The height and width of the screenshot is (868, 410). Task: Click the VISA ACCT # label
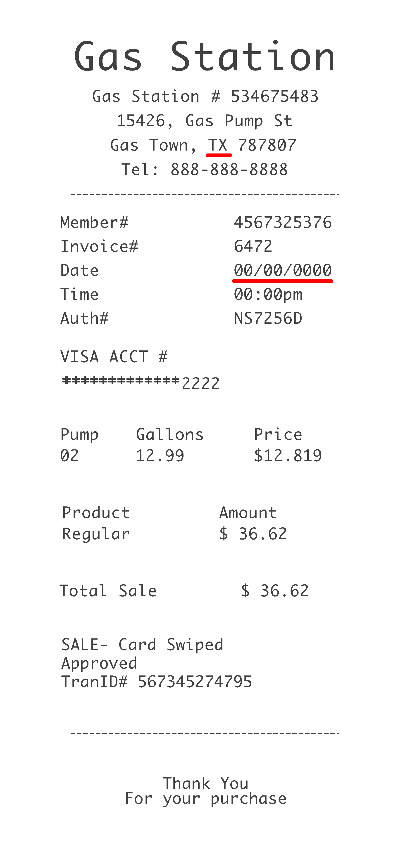click(x=114, y=357)
